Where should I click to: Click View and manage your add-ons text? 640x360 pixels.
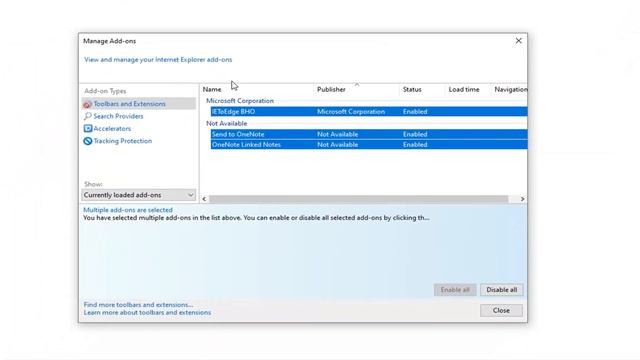[x=158, y=60]
